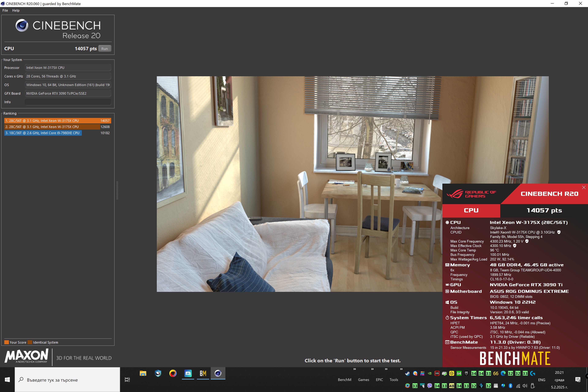Open the puffin shield app on taskbar

[x=158, y=373]
